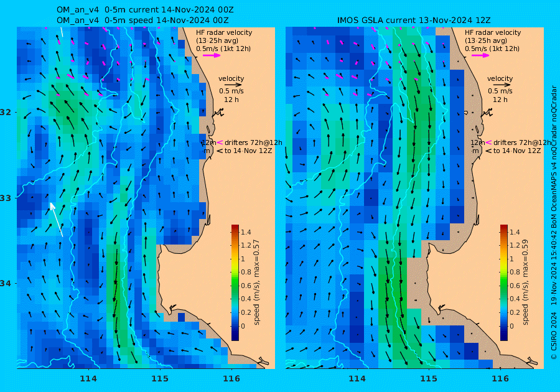The height and width of the screenshot is (392, 560).
Task: Click the title 'OM_an_v4 0-5m current 14-Nov-2024 00Z'
Action: (146, 10)
